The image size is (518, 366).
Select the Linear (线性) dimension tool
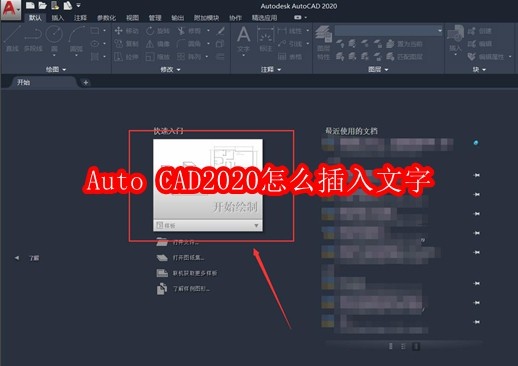pos(290,31)
